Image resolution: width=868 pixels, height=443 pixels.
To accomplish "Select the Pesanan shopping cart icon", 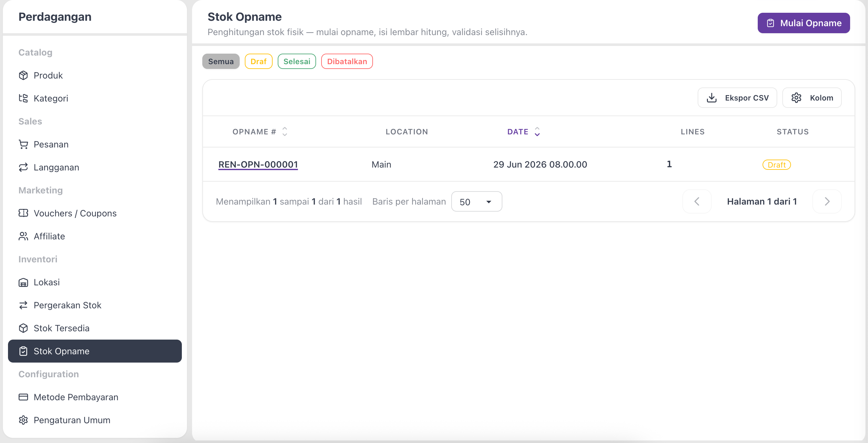I will point(23,144).
